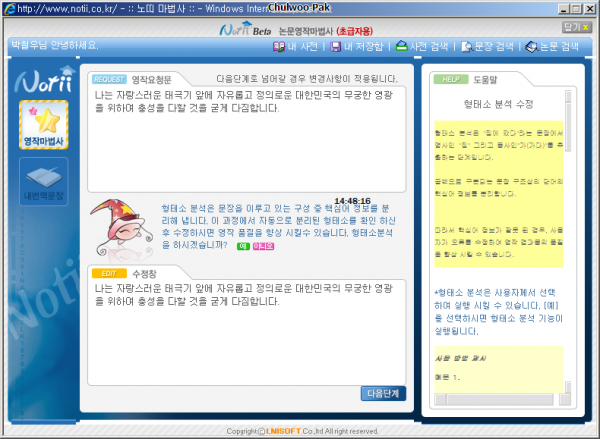Select the 영작마법사 star icon

pos(44,125)
